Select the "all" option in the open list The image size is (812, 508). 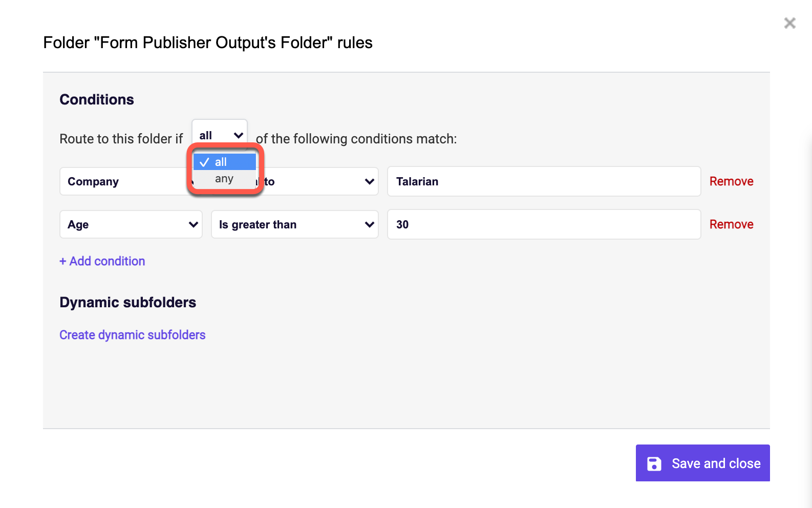pos(225,162)
